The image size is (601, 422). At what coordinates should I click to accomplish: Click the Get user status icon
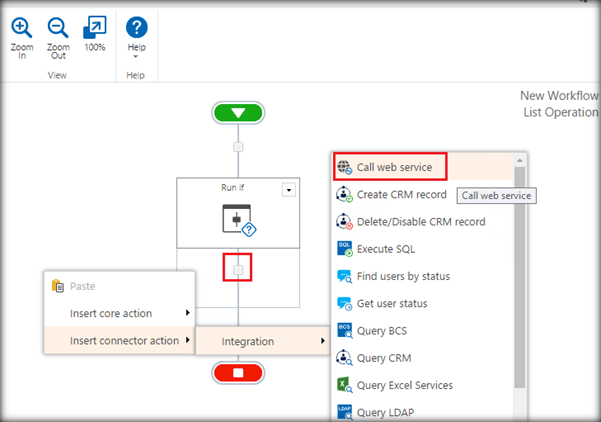(x=344, y=304)
